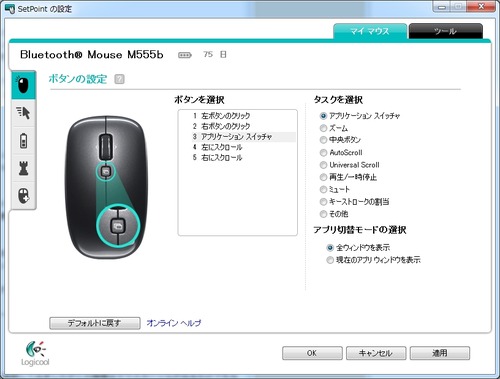Switch to the マイ マウス tab
The width and height of the screenshot is (500, 379).
[370, 31]
